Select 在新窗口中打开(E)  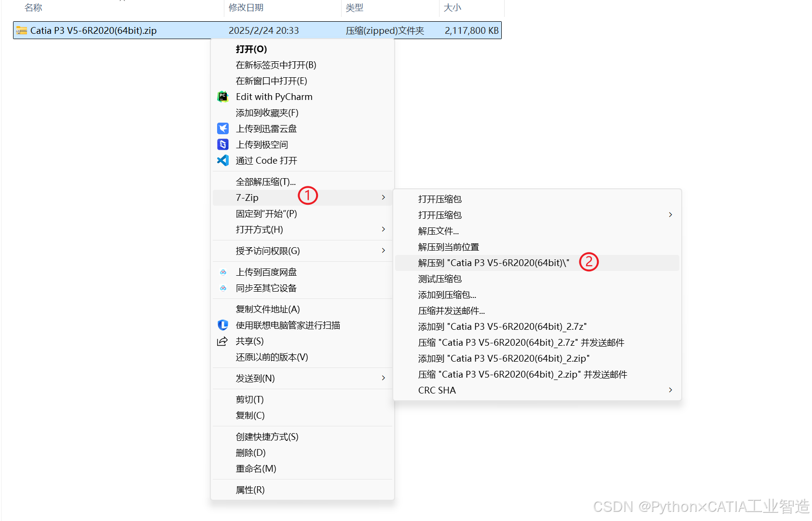(x=303, y=81)
